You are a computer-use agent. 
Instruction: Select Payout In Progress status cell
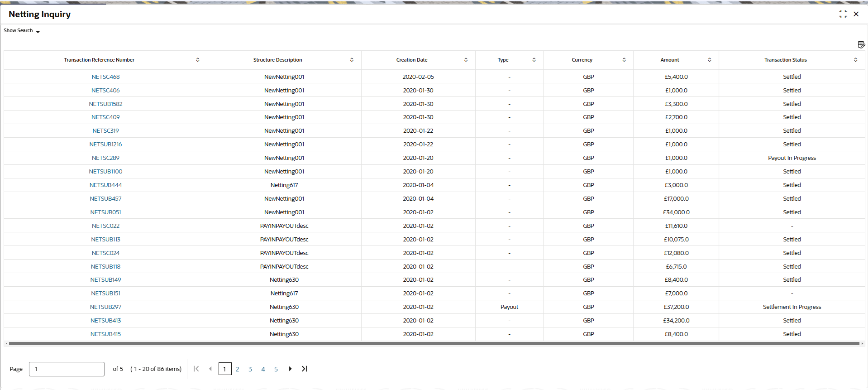pyautogui.click(x=792, y=158)
